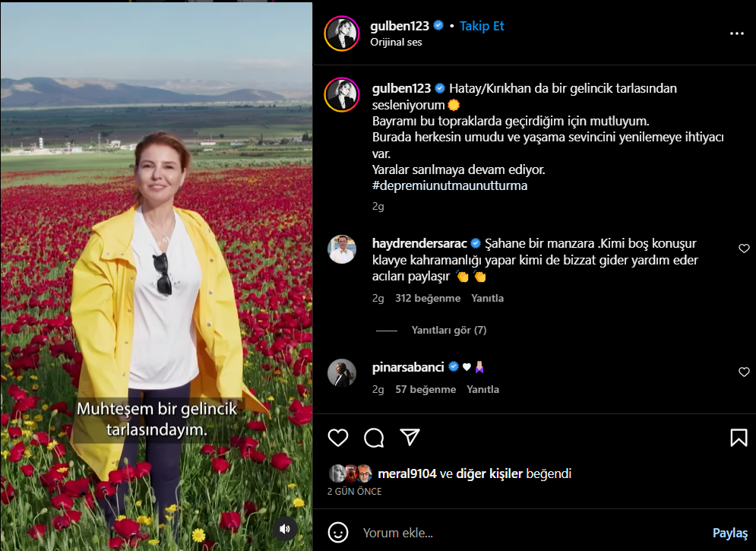
Task: Share the post via paper plane icon
Action: pyautogui.click(x=410, y=437)
